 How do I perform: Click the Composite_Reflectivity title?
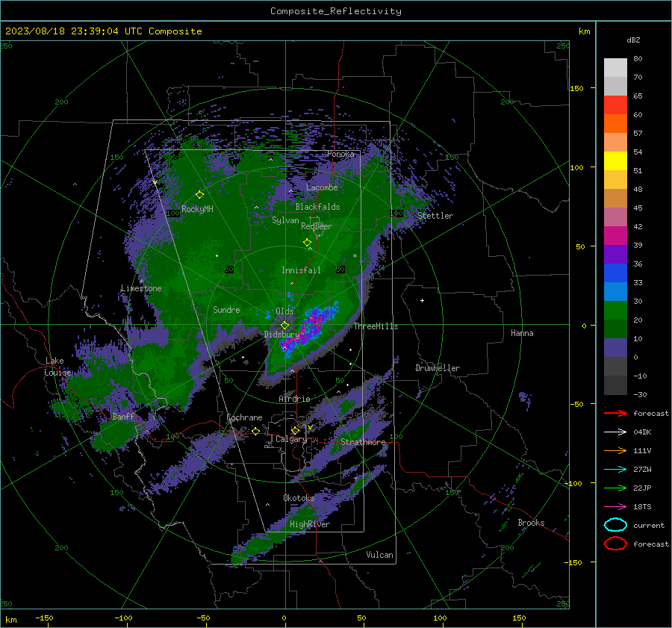pyautogui.click(x=335, y=11)
